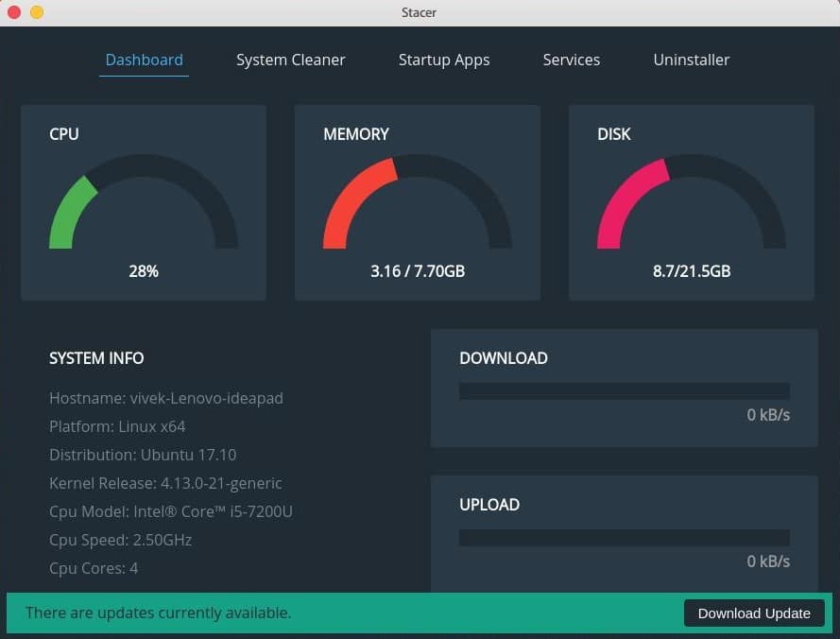Screen dimensions: 840x639
Task: Click the Download speed progress bar
Action: [625, 390]
